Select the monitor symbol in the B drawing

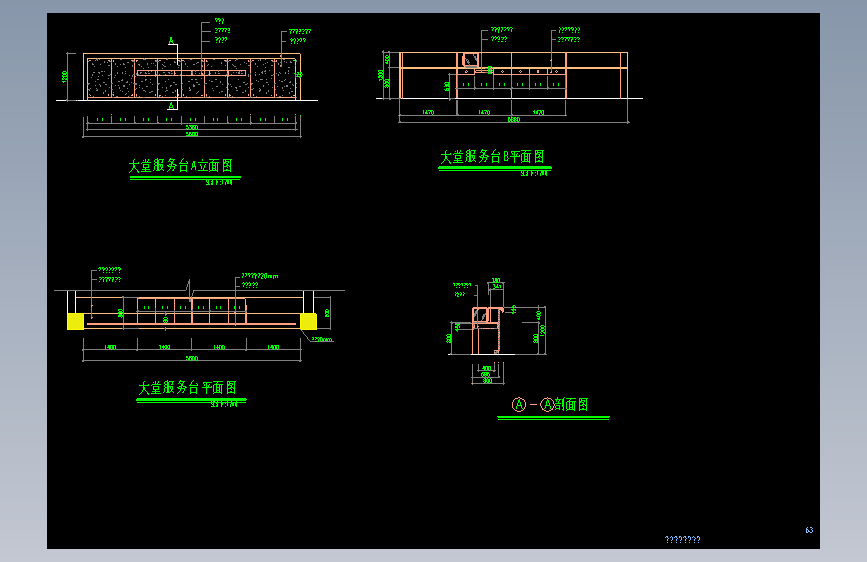coord(471,60)
